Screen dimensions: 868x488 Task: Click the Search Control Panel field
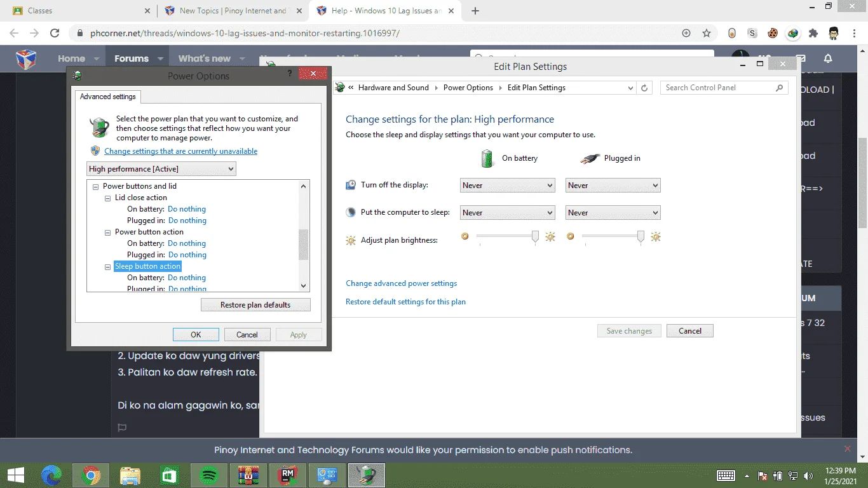(x=724, y=88)
